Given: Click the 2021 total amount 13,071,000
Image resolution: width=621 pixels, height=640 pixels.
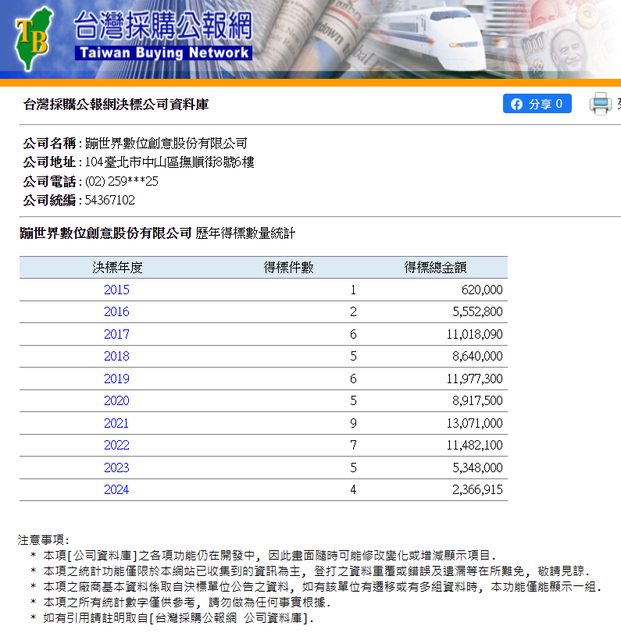Looking at the screenshot, I should pos(475,423).
